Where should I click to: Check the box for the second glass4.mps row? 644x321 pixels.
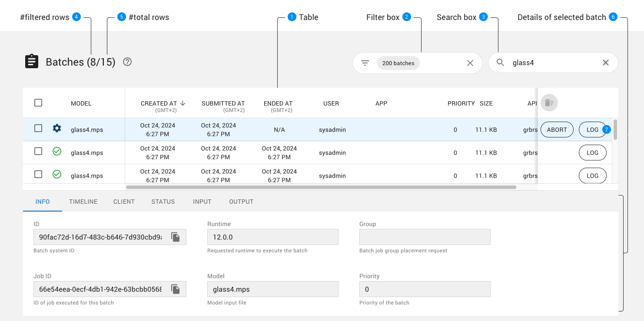tap(38, 152)
